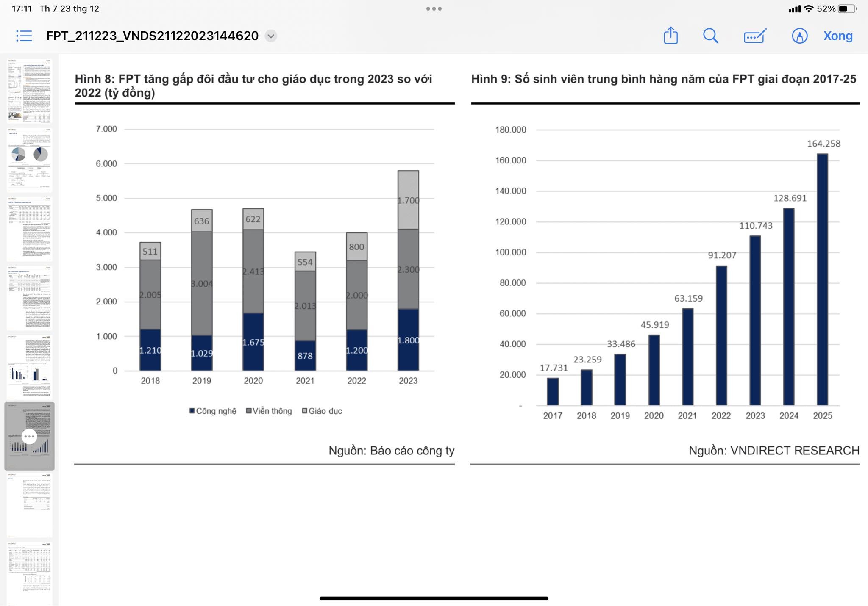Image resolution: width=868 pixels, height=606 pixels.
Task: Tap the Hình 9 chart title
Action: pyautogui.click(x=664, y=79)
